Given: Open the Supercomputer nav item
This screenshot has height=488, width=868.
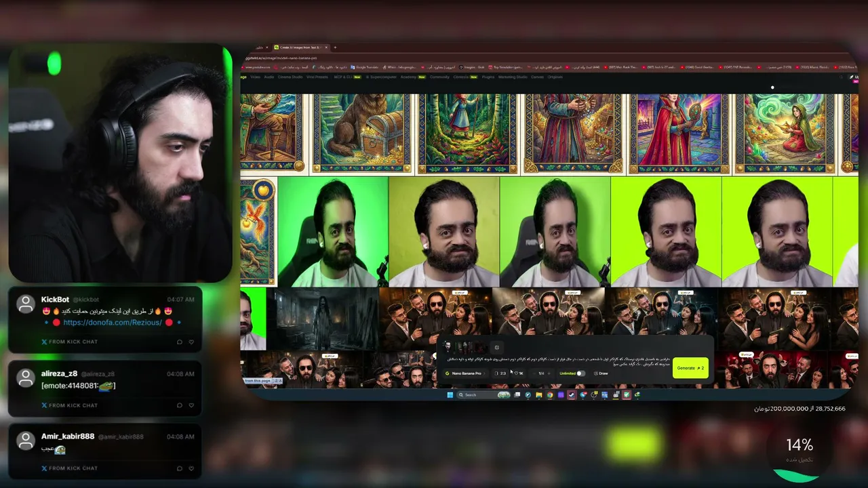Looking at the screenshot, I should 380,77.
